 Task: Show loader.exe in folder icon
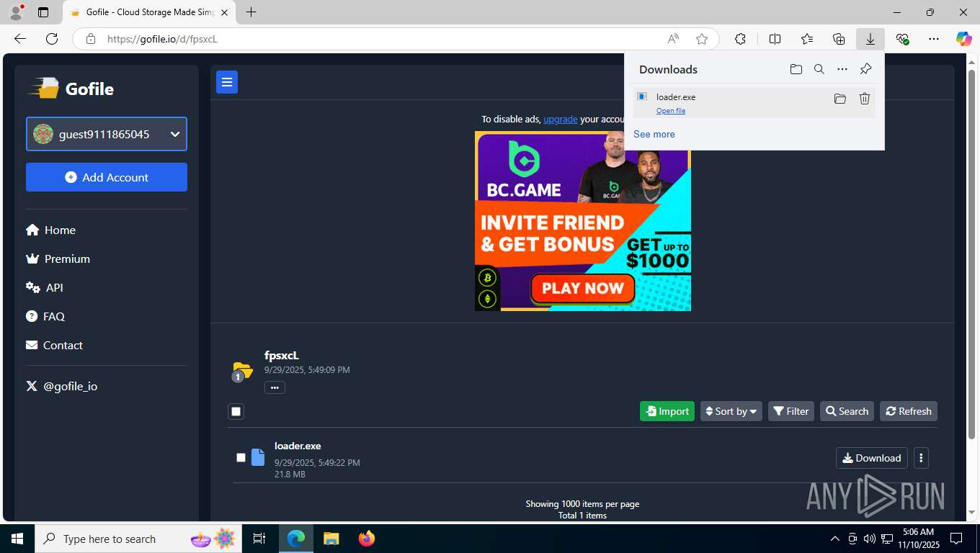tap(839, 99)
